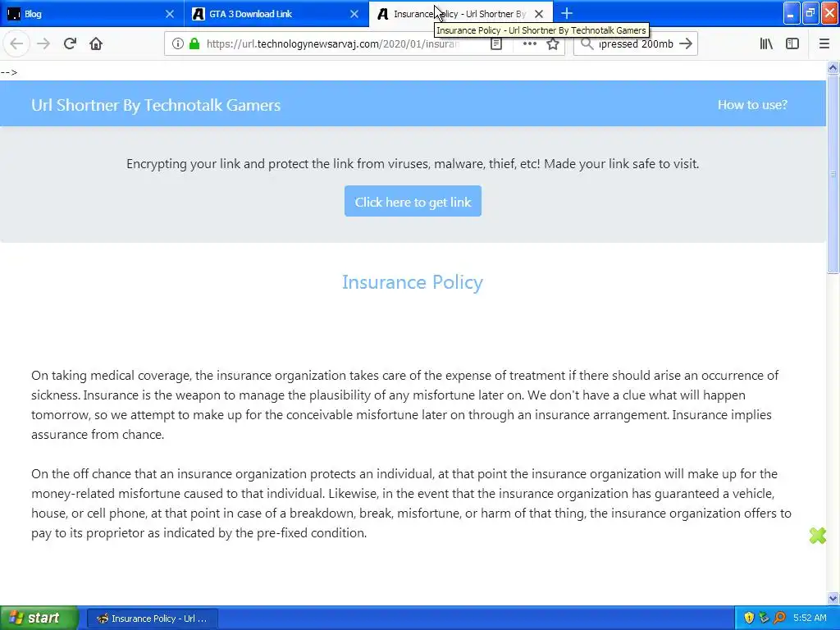The width and height of the screenshot is (840, 630).
Task: Show site information icon in address bar
Action: point(178,44)
